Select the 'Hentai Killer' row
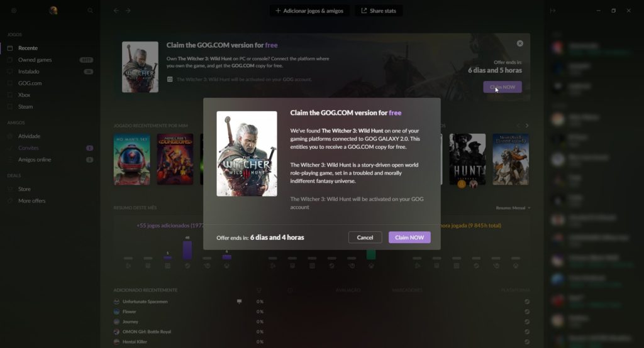Viewport: 644px width, 348px height. pyautogui.click(x=322, y=342)
